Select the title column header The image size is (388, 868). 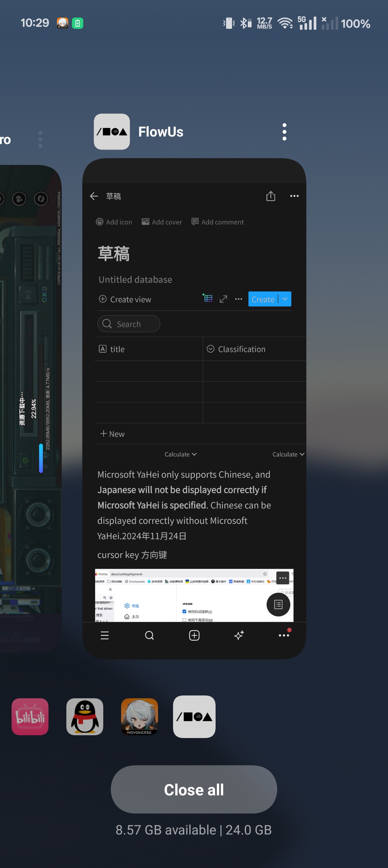[149, 349]
